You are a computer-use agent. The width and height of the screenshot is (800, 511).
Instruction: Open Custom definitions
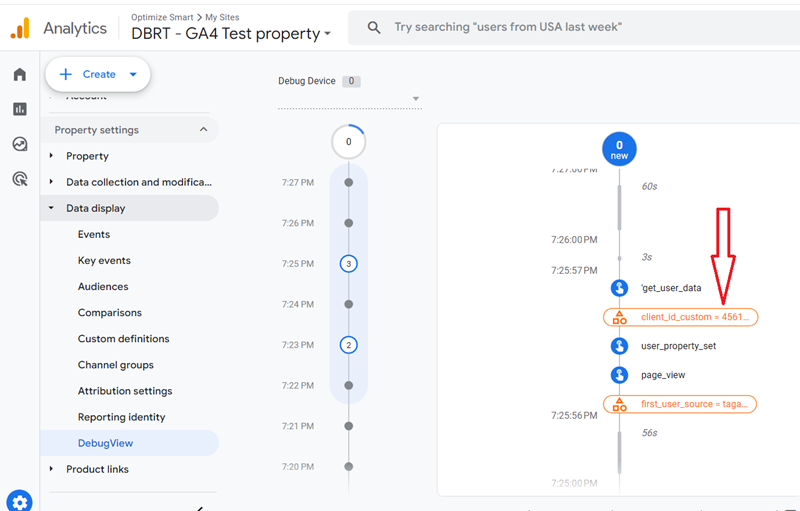click(x=123, y=339)
